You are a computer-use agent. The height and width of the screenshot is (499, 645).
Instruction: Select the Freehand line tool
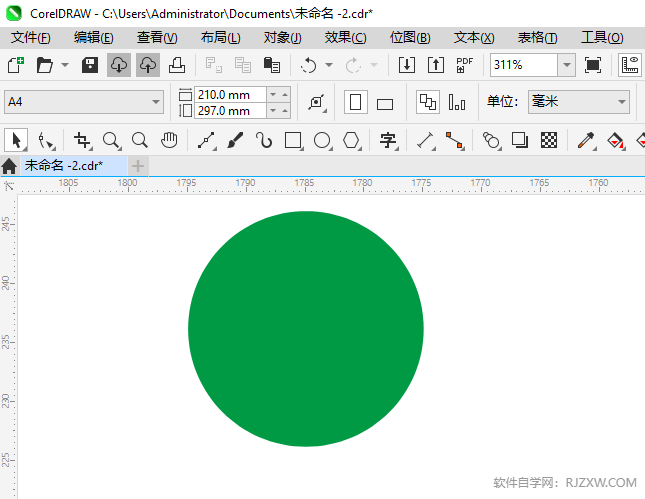pyautogui.click(x=206, y=140)
